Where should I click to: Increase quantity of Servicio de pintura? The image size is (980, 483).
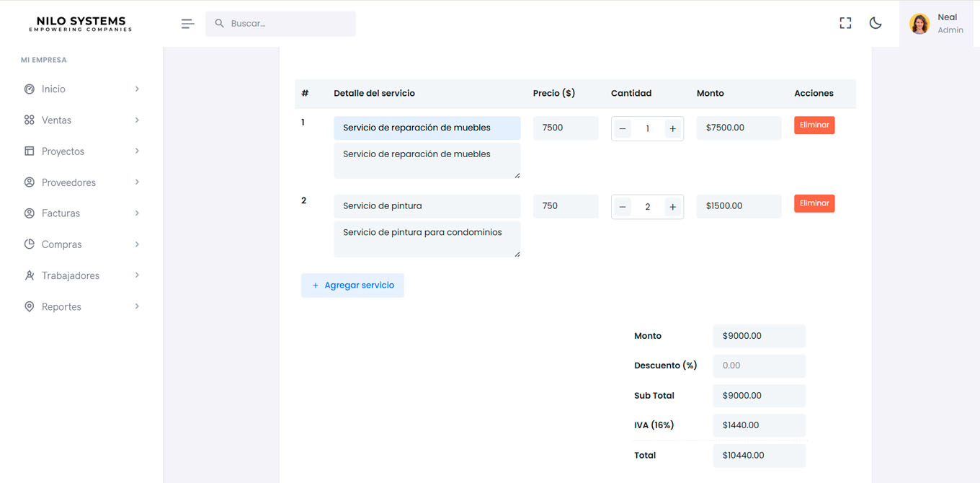click(672, 207)
